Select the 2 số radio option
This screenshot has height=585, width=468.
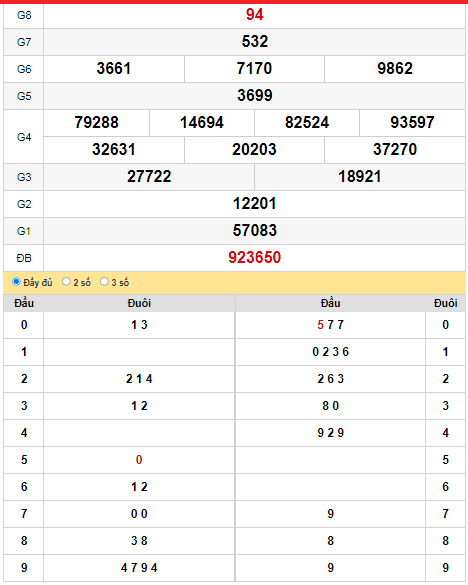coord(66,282)
